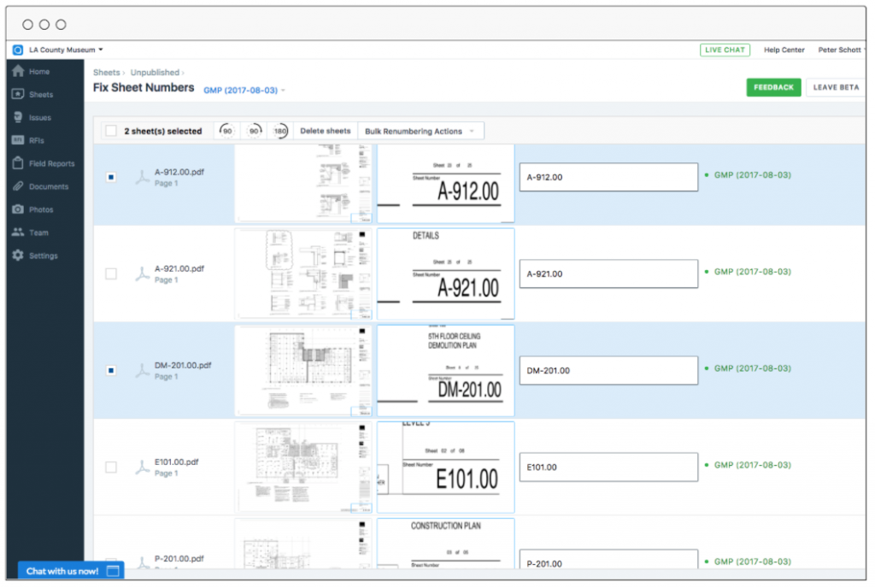Open the E101.00 title block crop

pyautogui.click(x=445, y=467)
